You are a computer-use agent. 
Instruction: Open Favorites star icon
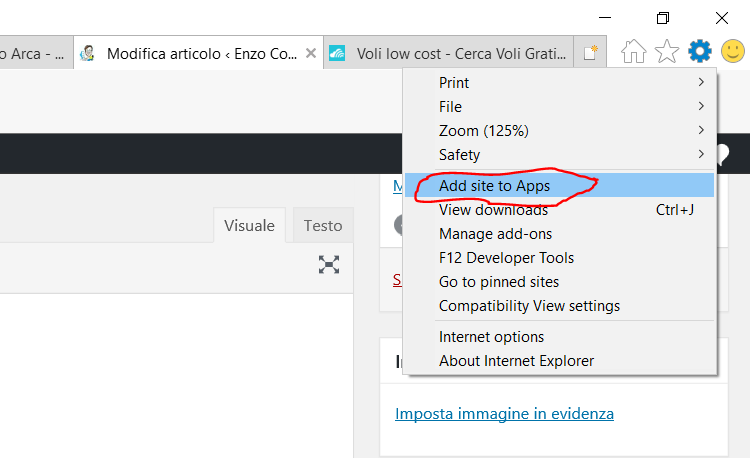point(666,53)
